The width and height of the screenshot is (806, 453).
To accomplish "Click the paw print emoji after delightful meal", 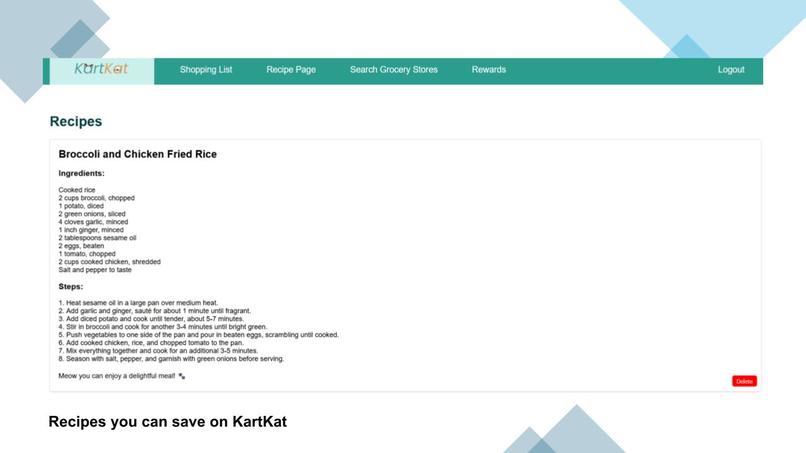I will tap(181, 376).
